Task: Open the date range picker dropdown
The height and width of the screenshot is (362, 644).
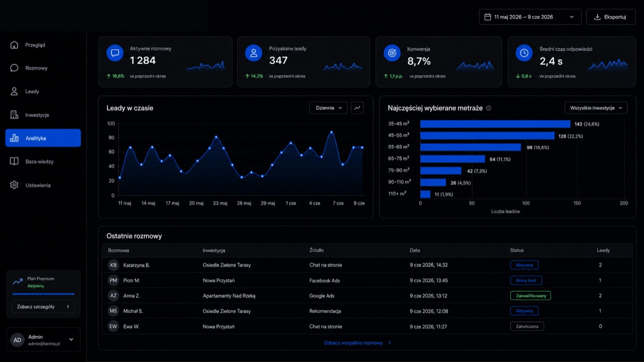Action: coord(530,17)
